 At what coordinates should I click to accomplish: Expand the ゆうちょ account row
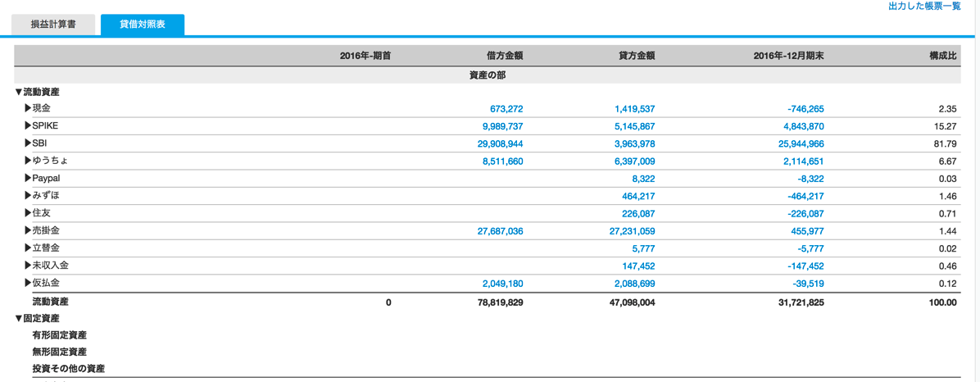(28, 161)
